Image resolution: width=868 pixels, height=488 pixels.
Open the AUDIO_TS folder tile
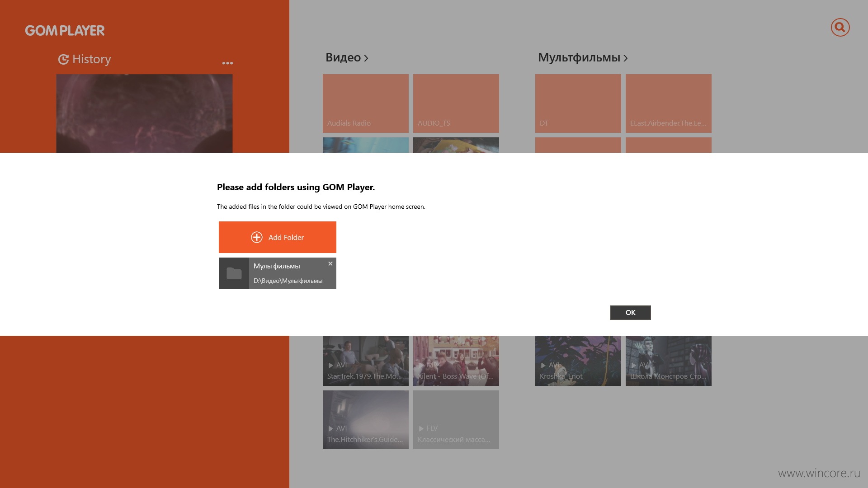456,103
